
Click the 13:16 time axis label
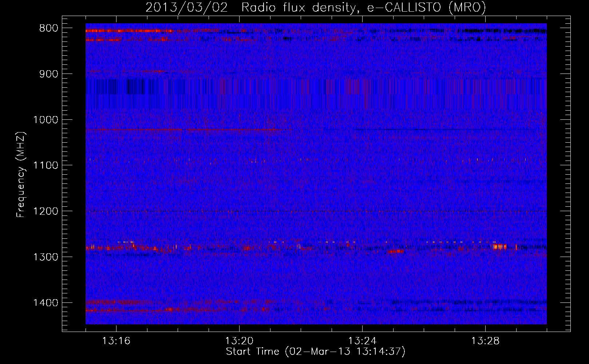point(116,341)
